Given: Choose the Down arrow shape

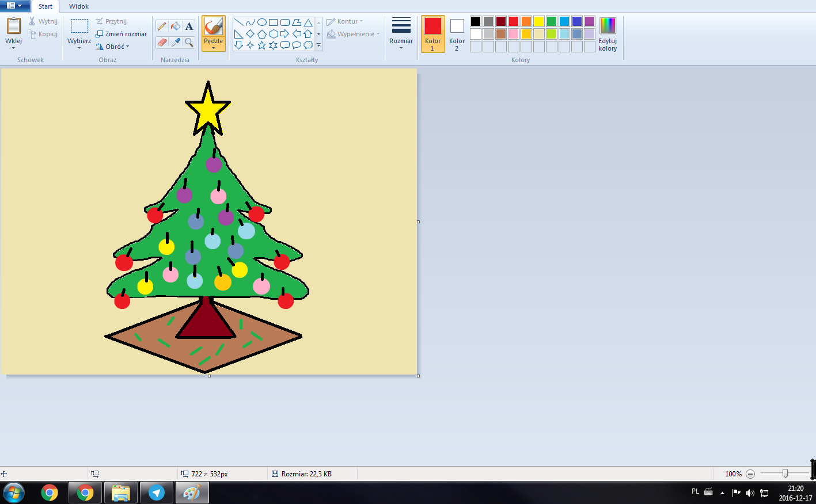Looking at the screenshot, I should coord(238,45).
